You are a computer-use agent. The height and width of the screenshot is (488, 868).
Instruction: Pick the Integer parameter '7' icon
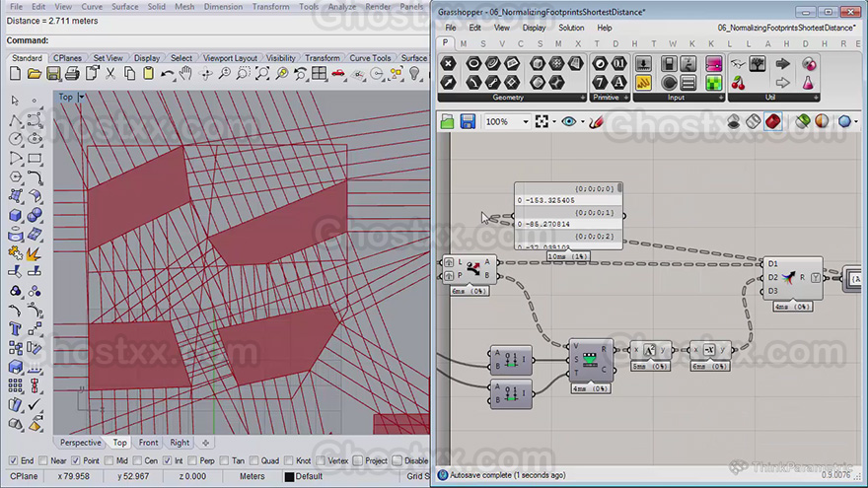600,83
